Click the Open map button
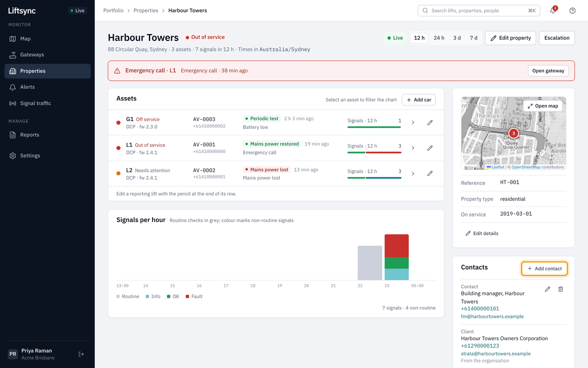 (543, 106)
